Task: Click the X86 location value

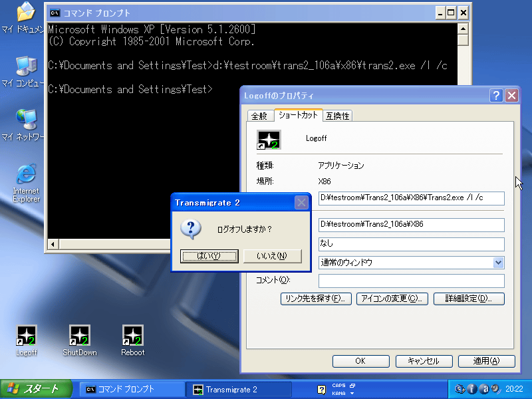Action: pos(325,182)
